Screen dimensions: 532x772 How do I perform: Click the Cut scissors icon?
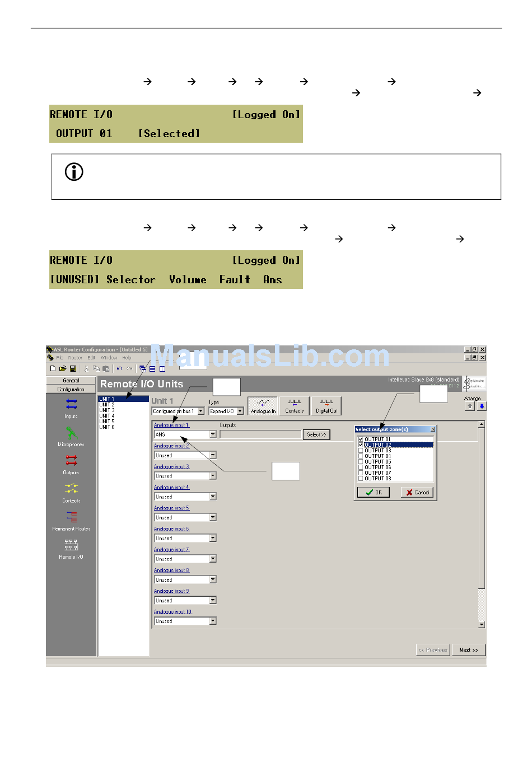(x=86, y=369)
